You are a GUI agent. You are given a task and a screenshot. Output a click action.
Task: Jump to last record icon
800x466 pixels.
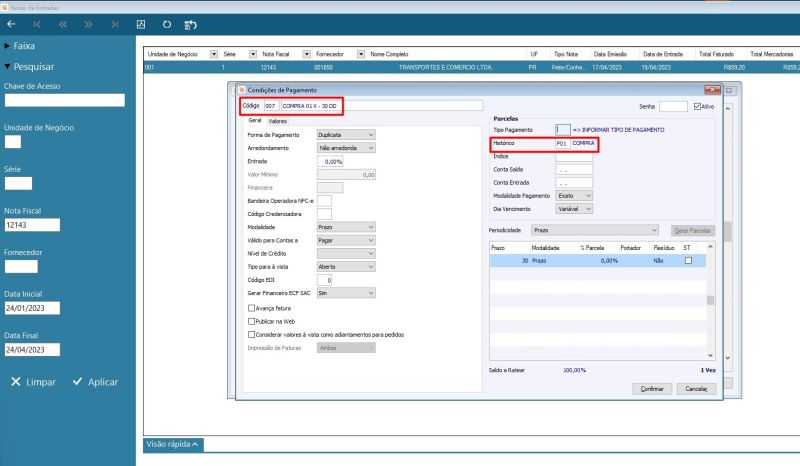click(115, 24)
